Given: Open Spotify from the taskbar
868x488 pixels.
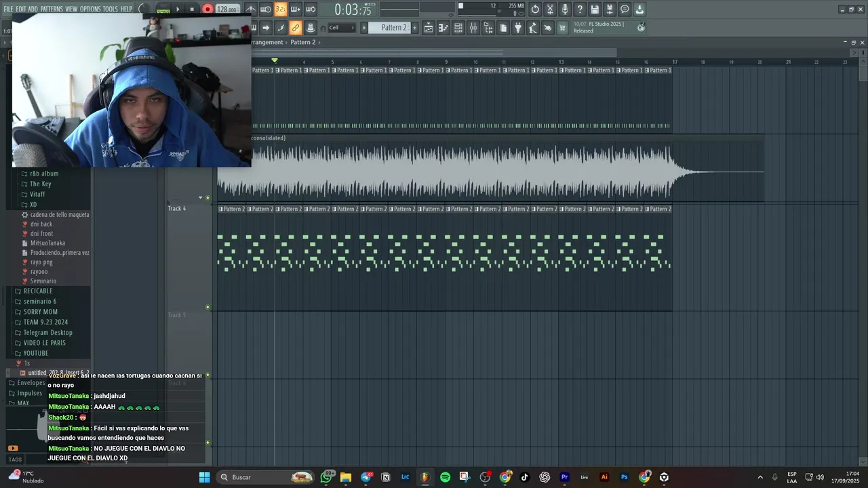Looking at the screenshot, I should pyautogui.click(x=445, y=477).
